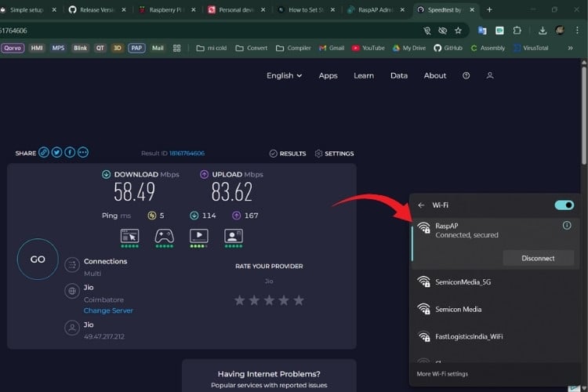588x392 pixels.
Task: Turn off the Wi-Fi toggle switch
Action: pos(564,205)
